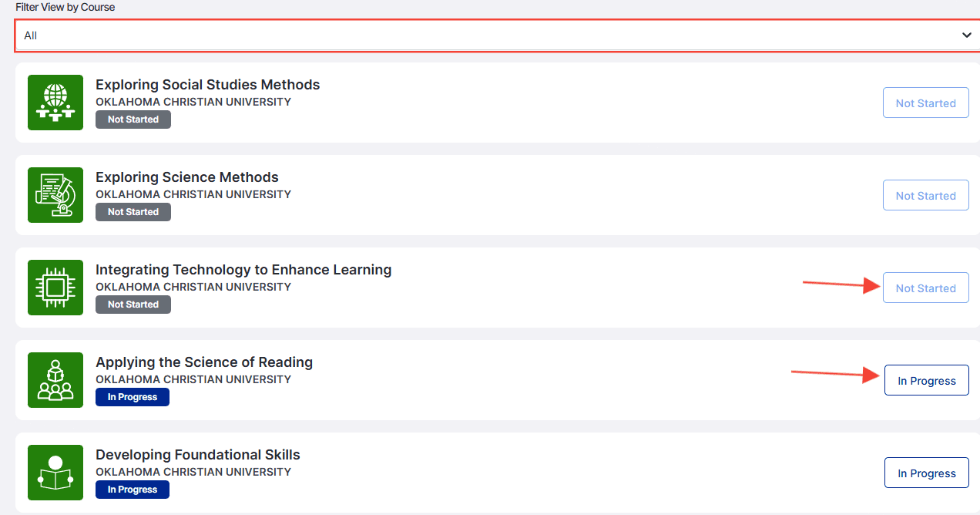This screenshot has height=515, width=980.
Task: Open Applying the Science of Reading title
Action: point(204,362)
